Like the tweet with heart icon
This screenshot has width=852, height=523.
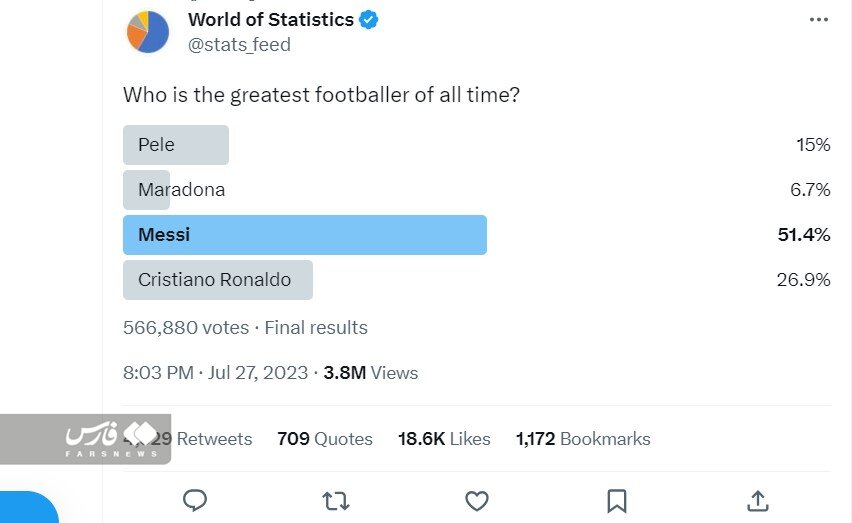coord(477,500)
